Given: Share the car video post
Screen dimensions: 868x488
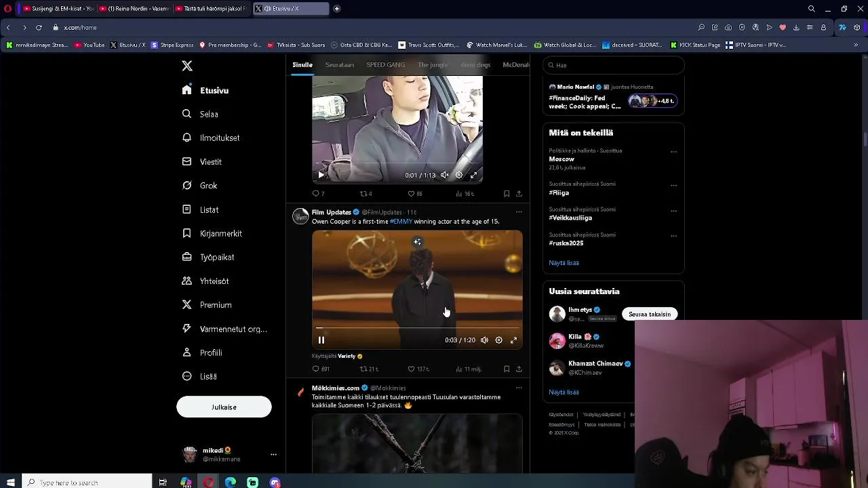Looking at the screenshot, I should [x=519, y=194].
